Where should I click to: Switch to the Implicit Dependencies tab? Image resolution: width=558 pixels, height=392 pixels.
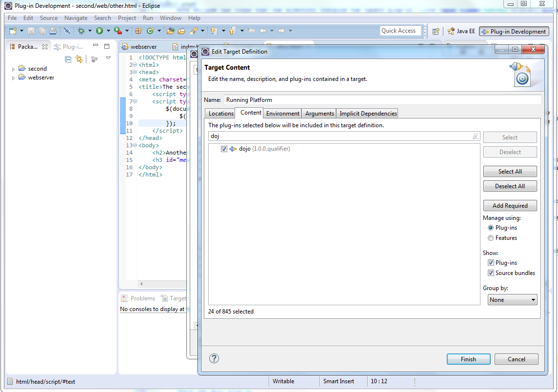point(368,114)
